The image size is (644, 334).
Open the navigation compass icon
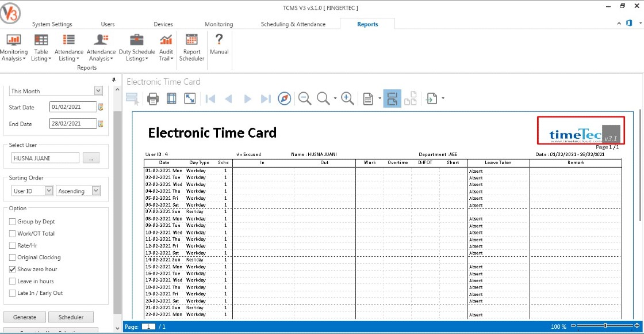(x=284, y=98)
